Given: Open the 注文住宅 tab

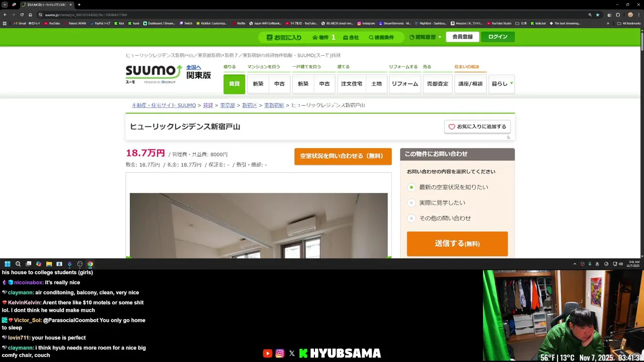Looking at the screenshot, I should pos(352,84).
